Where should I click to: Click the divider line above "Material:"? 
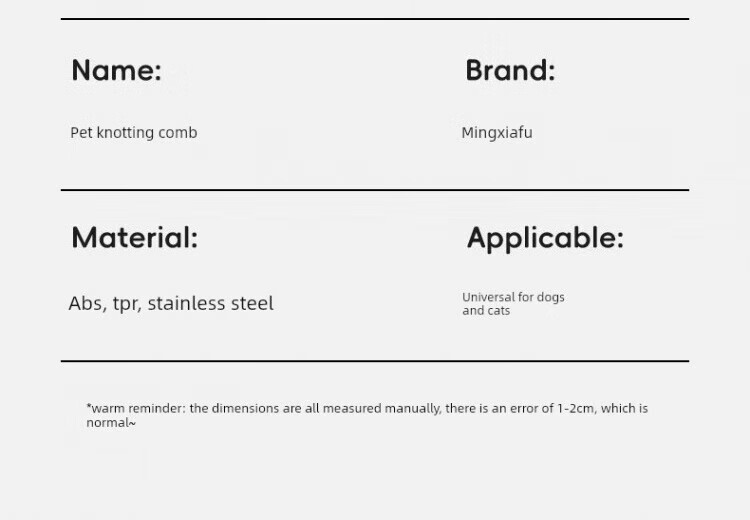click(375, 190)
